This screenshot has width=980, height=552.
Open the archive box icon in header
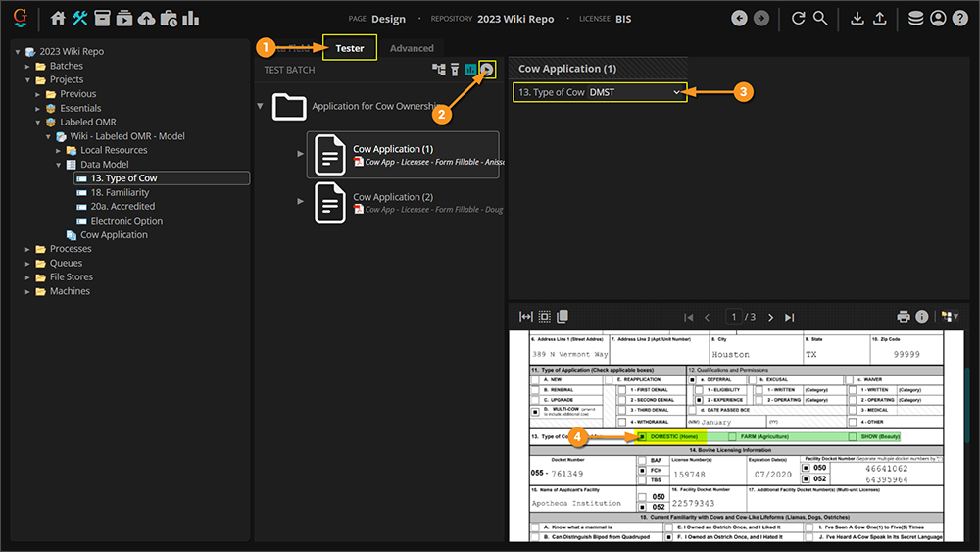click(x=102, y=18)
